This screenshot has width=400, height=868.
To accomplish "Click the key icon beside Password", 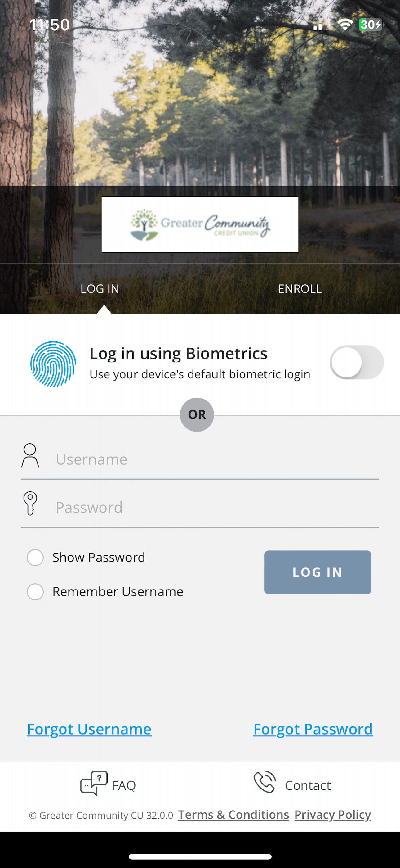I will [30, 503].
